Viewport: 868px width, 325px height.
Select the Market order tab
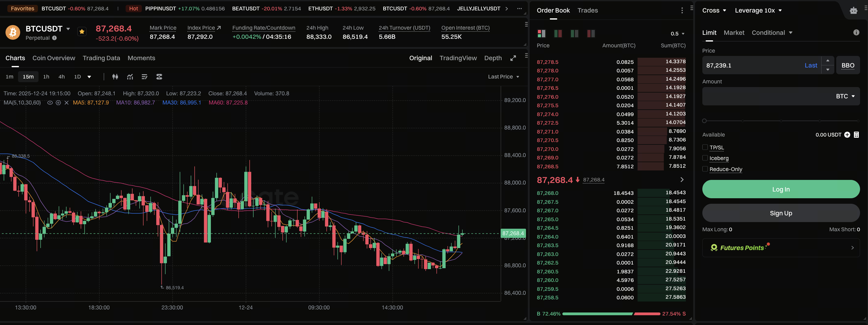tap(734, 33)
